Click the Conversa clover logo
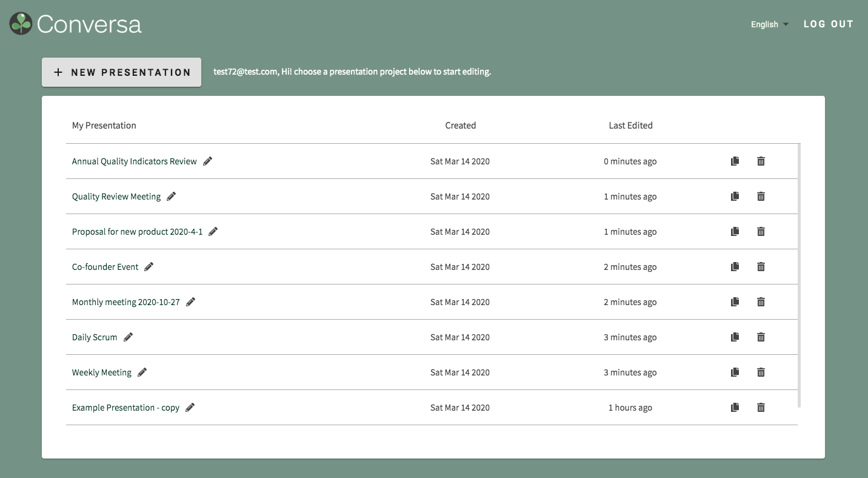This screenshot has height=478, width=868. (x=21, y=24)
